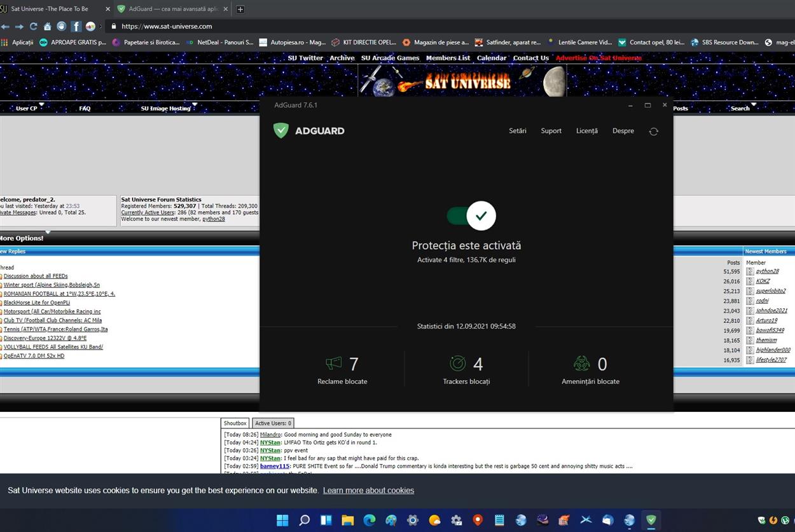Open Aplicații bookmarks shortcut

17,43
